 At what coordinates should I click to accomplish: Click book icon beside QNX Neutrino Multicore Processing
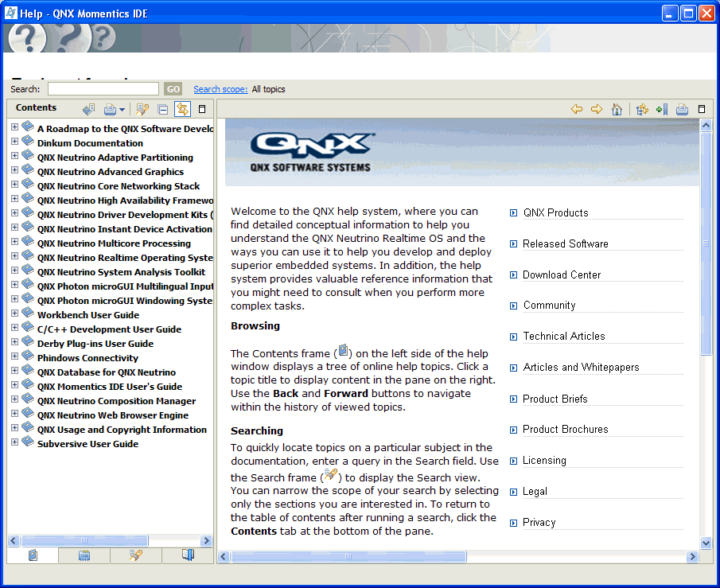tap(28, 241)
